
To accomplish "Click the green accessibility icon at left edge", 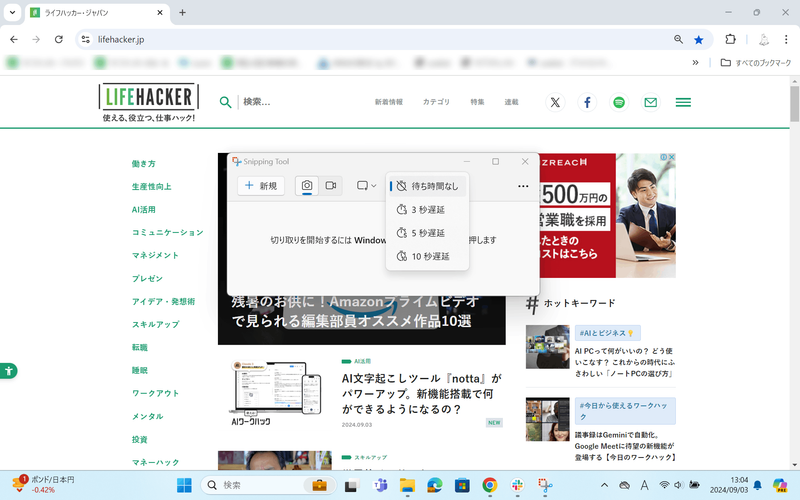I will pyautogui.click(x=8, y=371).
